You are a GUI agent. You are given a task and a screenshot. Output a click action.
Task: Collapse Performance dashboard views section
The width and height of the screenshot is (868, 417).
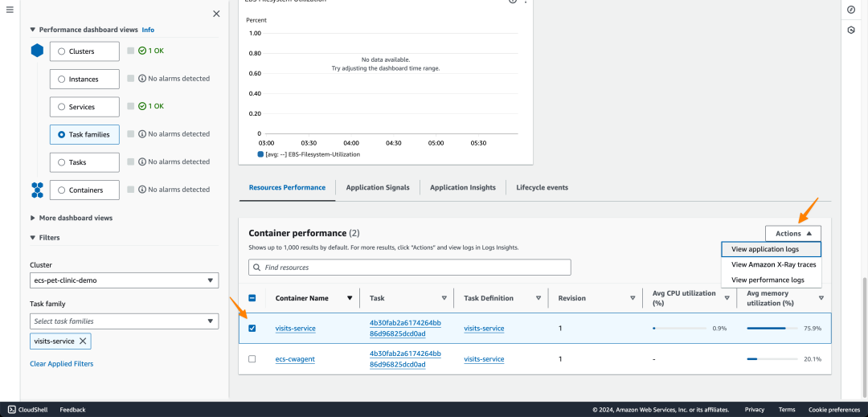coord(33,30)
